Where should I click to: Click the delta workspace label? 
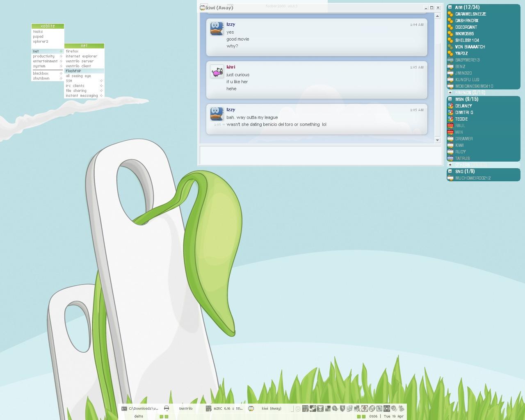(139, 416)
